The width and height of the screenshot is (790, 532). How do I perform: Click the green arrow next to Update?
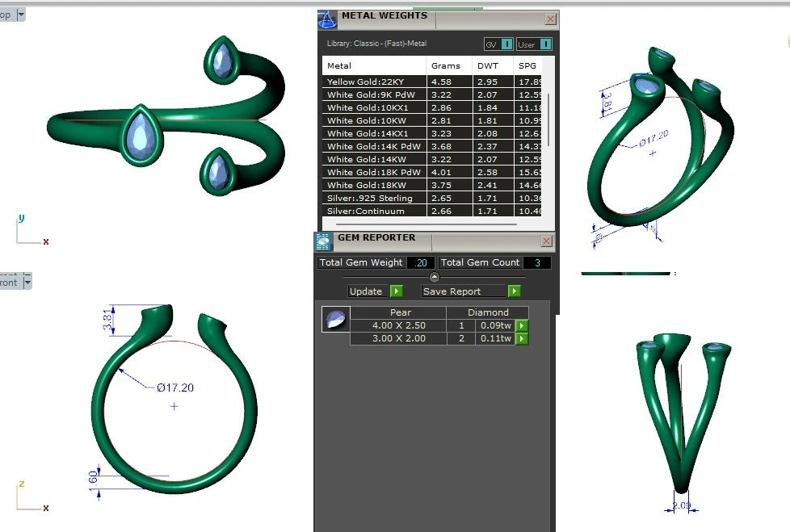tap(397, 291)
